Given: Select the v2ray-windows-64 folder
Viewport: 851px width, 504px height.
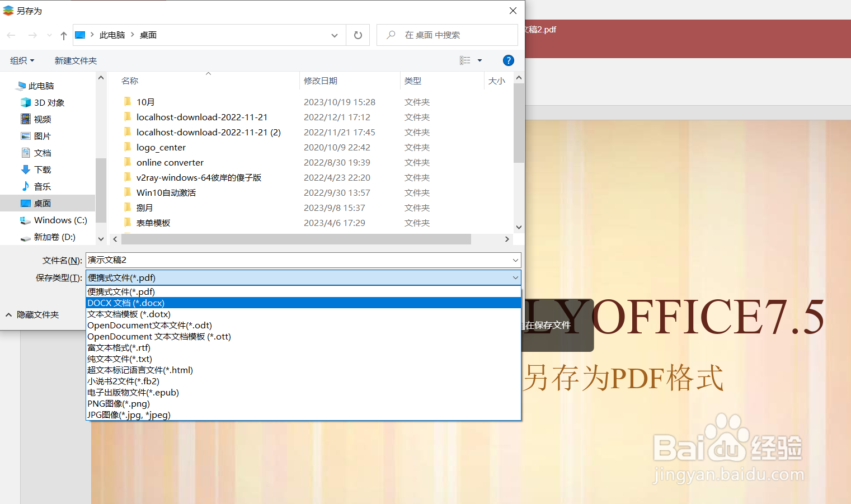Looking at the screenshot, I should 199,177.
